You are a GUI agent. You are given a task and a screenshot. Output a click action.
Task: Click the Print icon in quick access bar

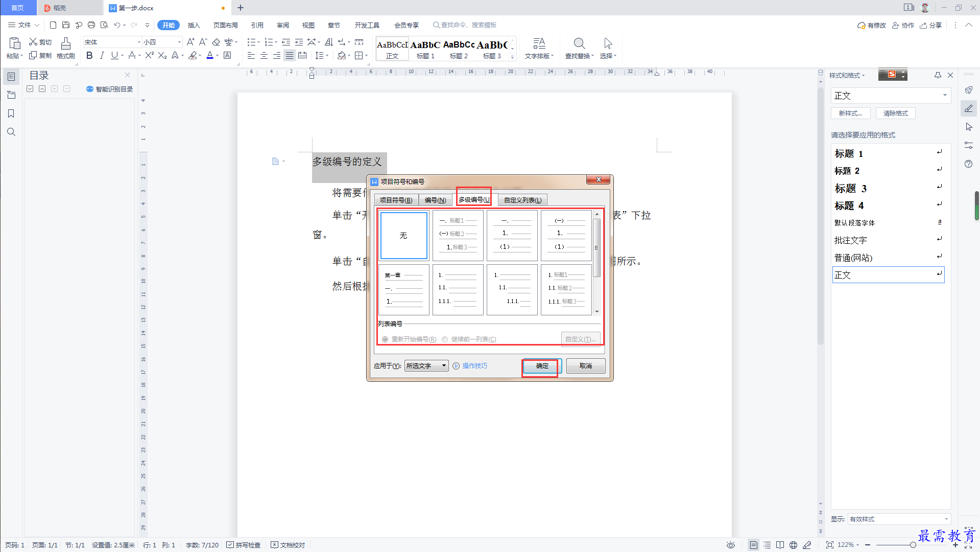click(x=91, y=25)
